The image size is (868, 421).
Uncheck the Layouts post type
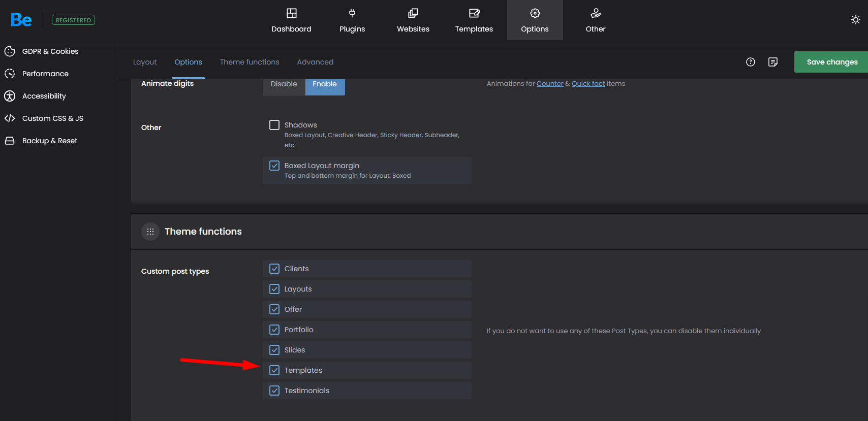point(274,289)
